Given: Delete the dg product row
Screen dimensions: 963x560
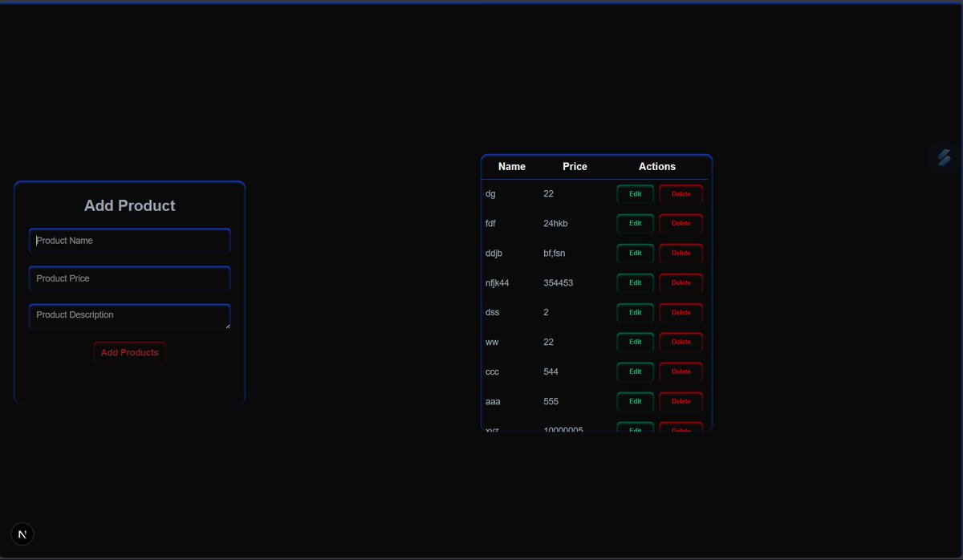Looking at the screenshot, I should point(681,194).
